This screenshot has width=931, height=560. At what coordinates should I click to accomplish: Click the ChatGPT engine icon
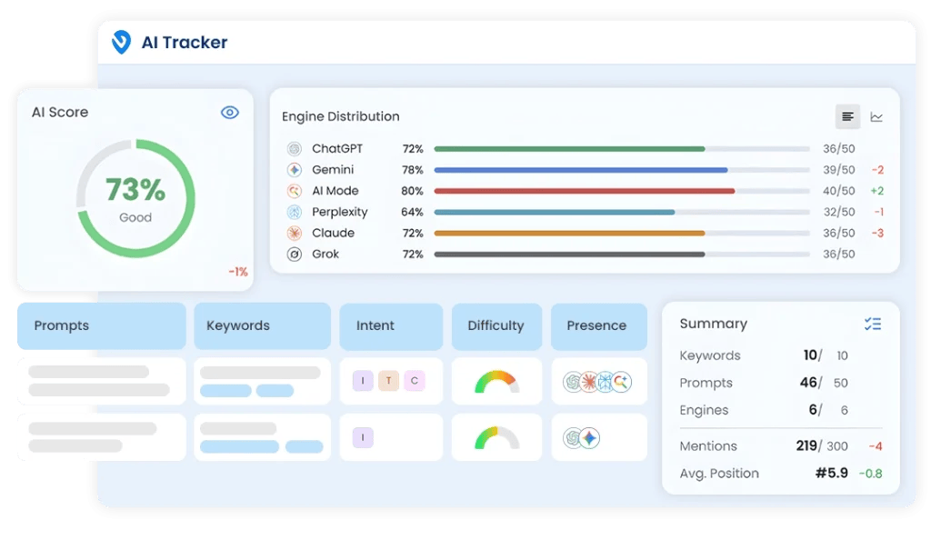pos(295,148)
